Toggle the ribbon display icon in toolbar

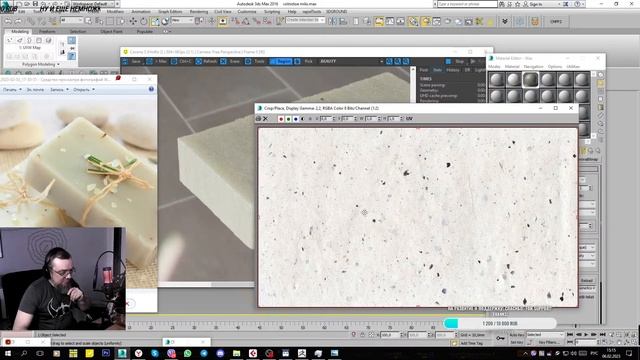[x=379, y=21]
